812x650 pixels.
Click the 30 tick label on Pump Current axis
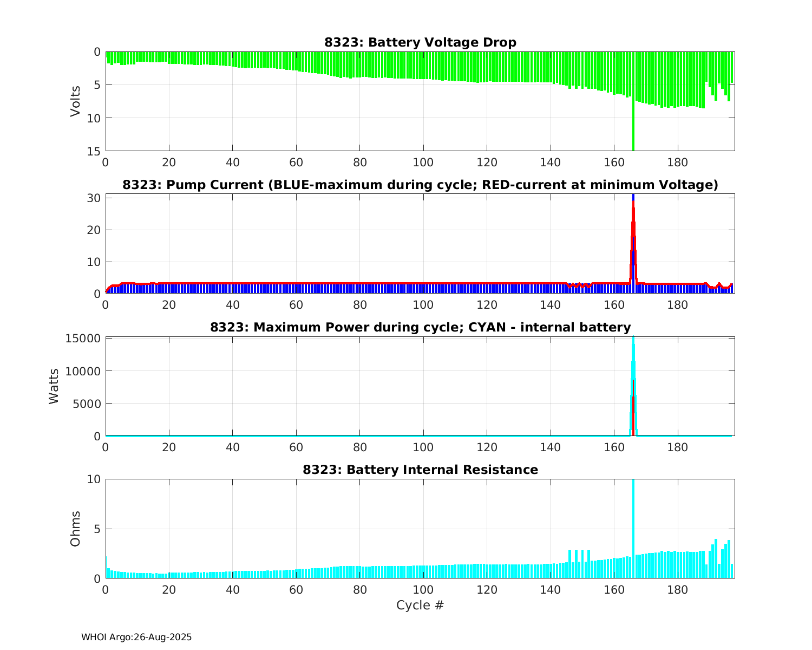pyautogui.click(x=95, y=198)
